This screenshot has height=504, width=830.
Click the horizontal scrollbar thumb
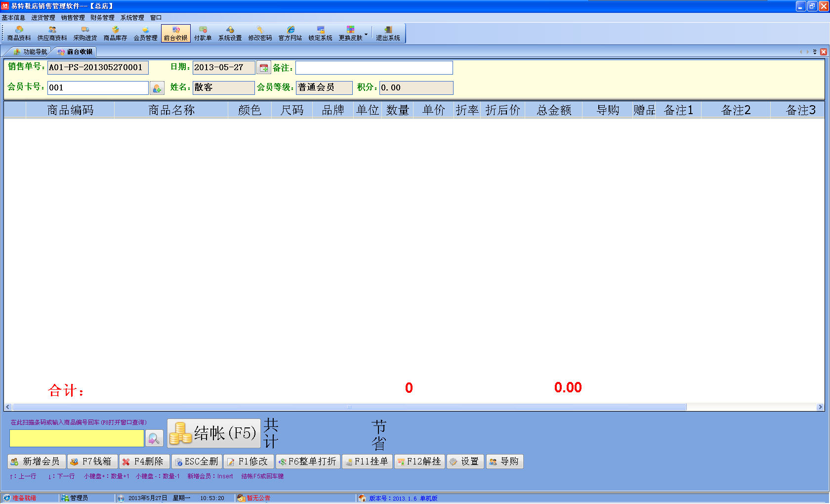click(349, 407)
